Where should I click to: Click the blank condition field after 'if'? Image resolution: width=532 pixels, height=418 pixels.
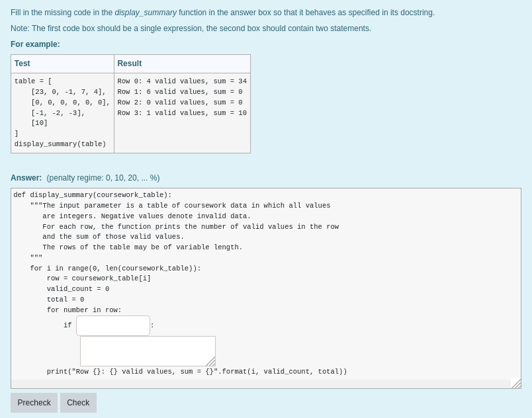point(112,325)
